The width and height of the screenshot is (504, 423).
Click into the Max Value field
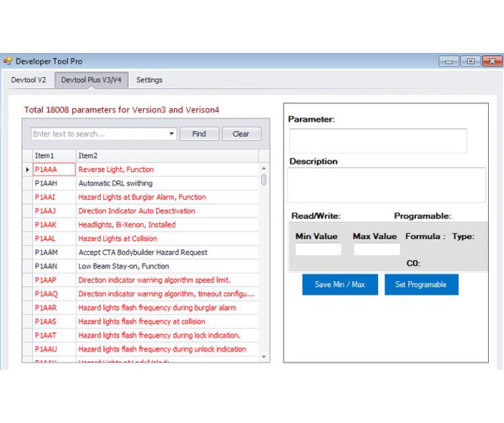click(x=376, y=249)
